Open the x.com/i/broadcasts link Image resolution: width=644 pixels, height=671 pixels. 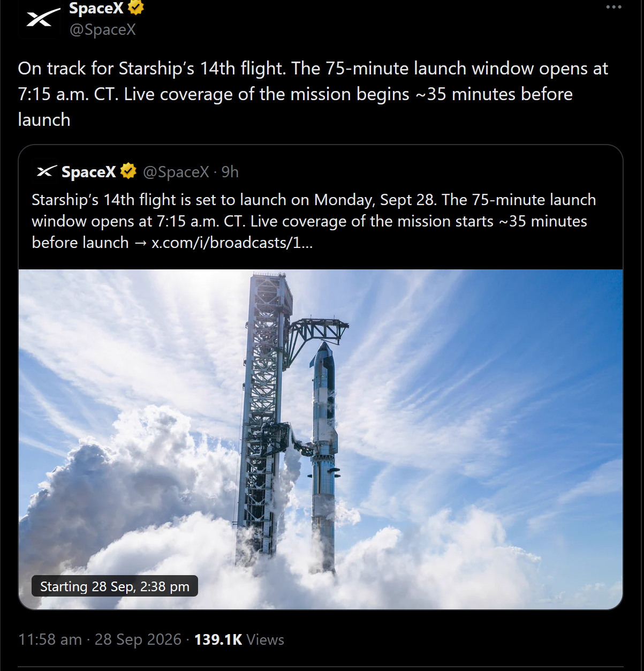pos(232,243)
